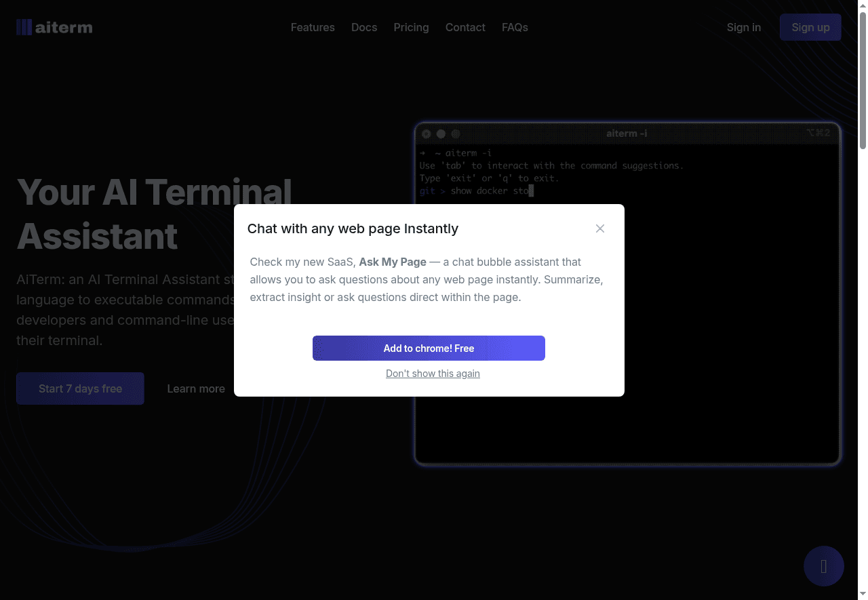Viewport: 868px width, 600px height.
Task: Browse the FAQs section
Action: (515, 27)
